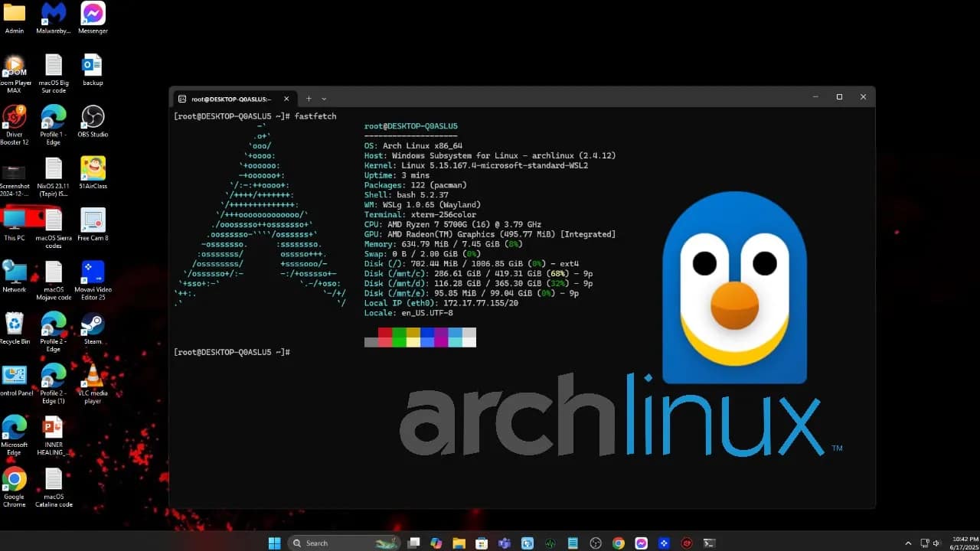The height and width of the screenshot is (551, 980).
Task: Open Microsoft Teams taskbar icon
Action: click(505, 543)
